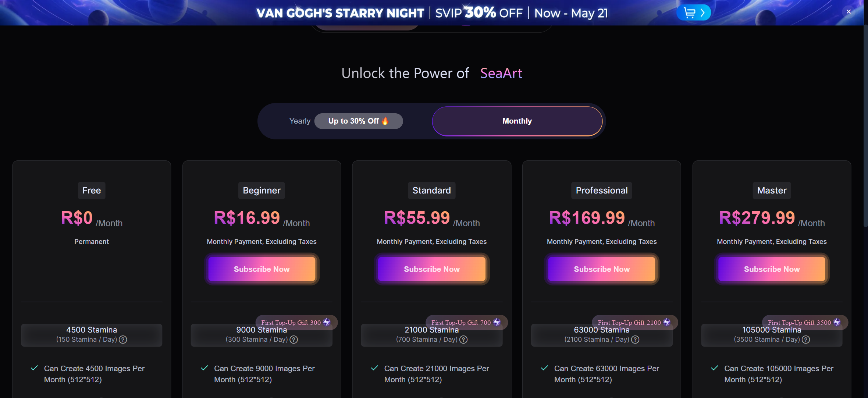Click the First Top-Up Gift 700 badge

(x=467, y=323)
